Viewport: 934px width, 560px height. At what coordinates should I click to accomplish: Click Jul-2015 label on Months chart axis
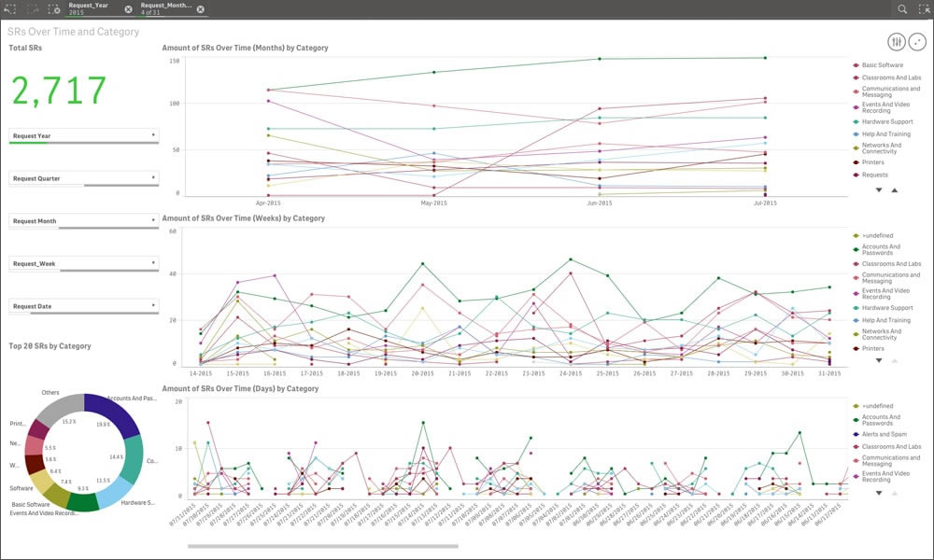click(765, 203)
